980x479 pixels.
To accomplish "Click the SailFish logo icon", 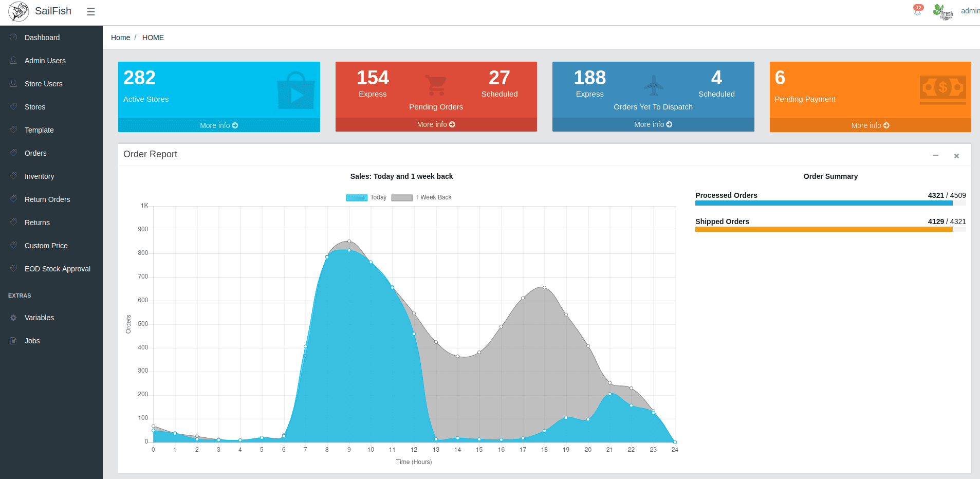I will [x=19, y=11].
